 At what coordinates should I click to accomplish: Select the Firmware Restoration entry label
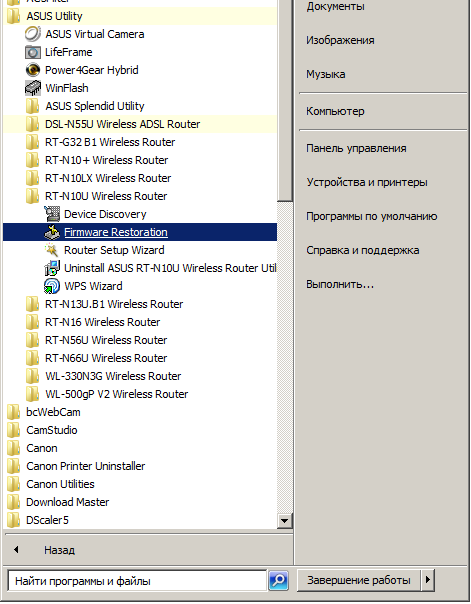[x=116, y=232]
